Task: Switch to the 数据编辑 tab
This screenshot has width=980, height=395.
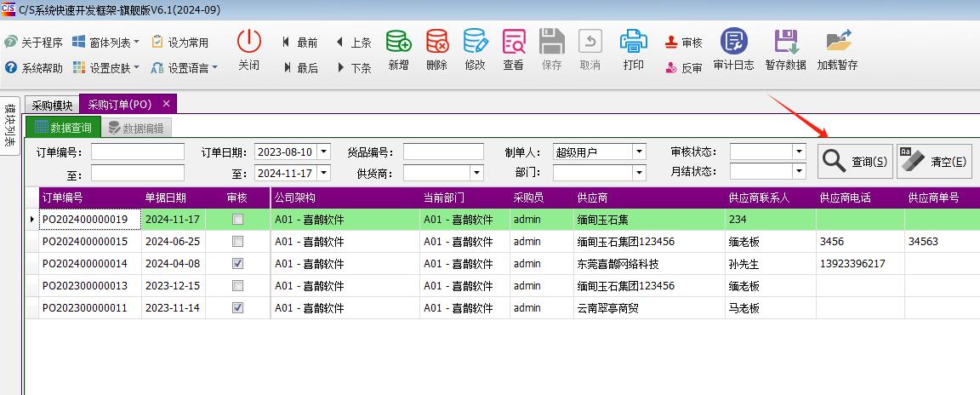Action: tap(136, 129)
